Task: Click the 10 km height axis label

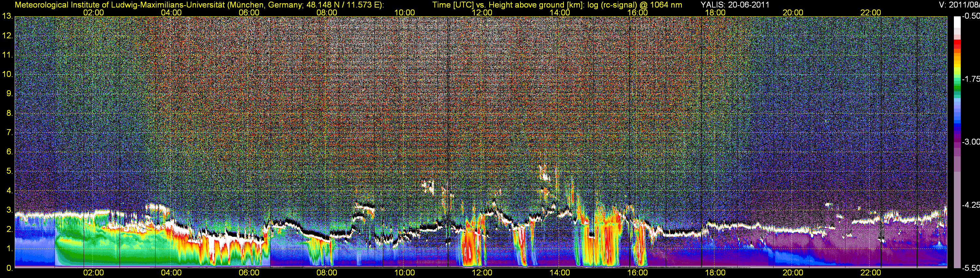Action: click(x=7, y=74)
